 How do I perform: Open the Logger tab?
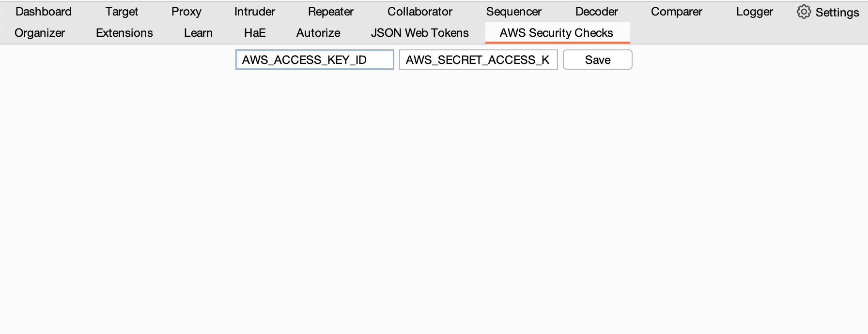(754, 11)
